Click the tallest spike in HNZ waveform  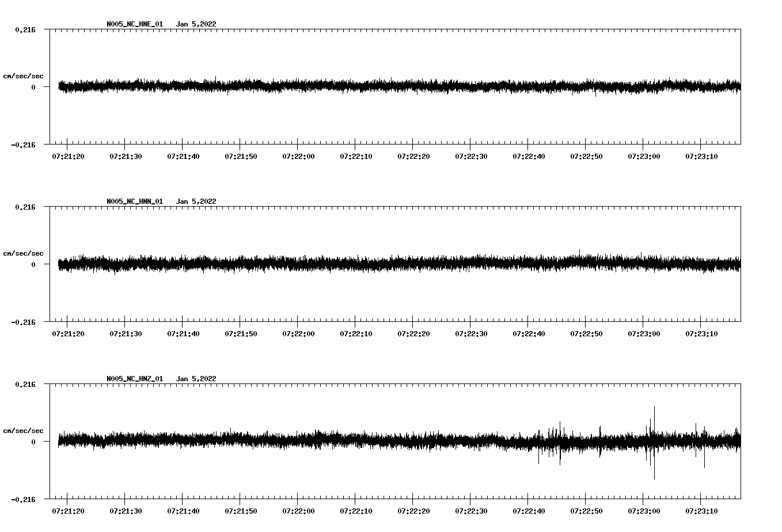654,442
